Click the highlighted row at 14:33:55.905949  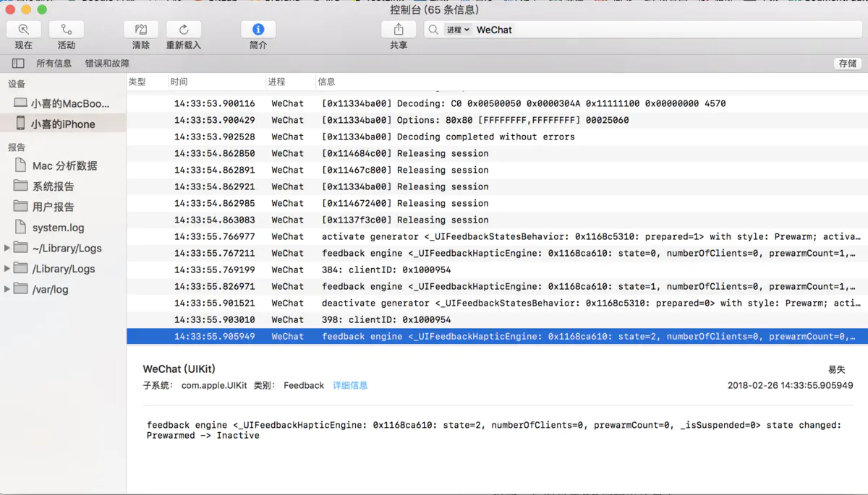tap(497, 336)
